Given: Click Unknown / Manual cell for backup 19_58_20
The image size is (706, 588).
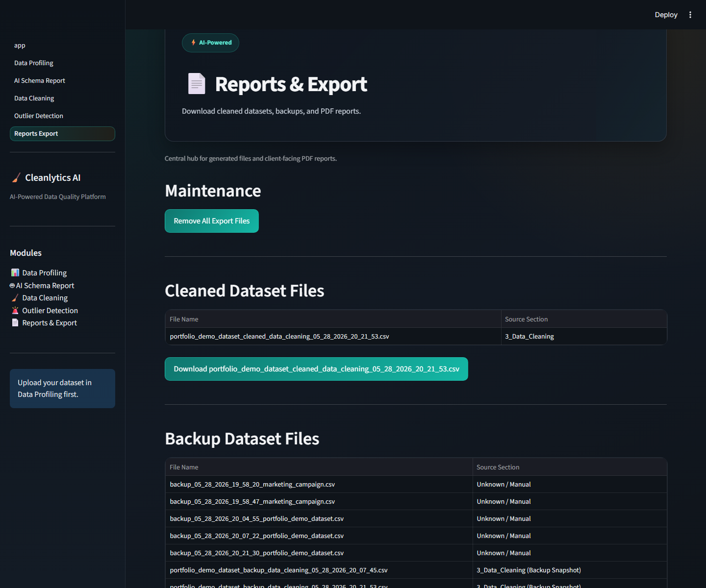Looking at the screenshot, I should tap(570, 484).
